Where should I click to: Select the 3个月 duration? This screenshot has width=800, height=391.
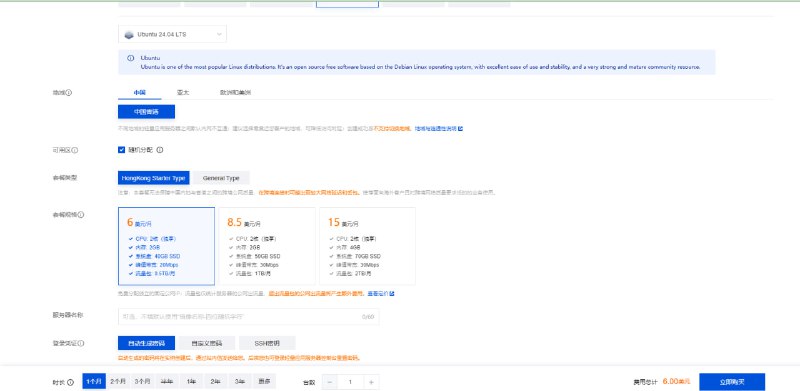point(142,381)
